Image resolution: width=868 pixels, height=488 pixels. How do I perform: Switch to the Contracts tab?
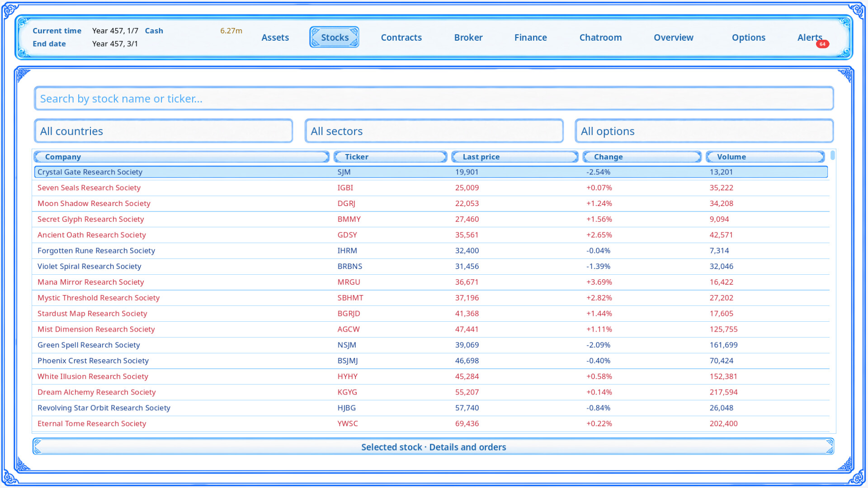point(401,38)
